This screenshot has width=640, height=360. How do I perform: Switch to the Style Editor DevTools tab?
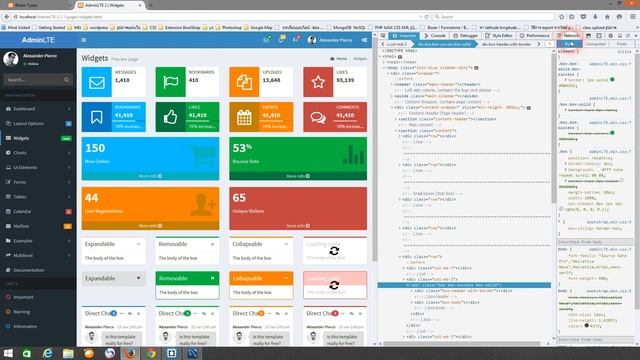[x=498, y=36]
